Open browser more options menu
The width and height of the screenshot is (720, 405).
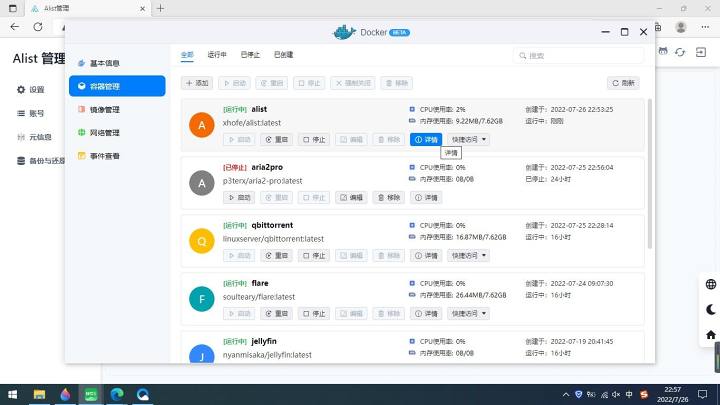705,27
